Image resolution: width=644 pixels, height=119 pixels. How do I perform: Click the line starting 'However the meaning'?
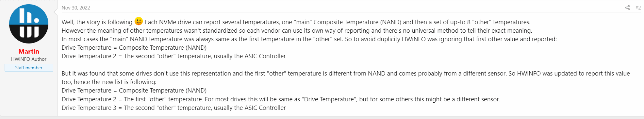coord(297,30)
